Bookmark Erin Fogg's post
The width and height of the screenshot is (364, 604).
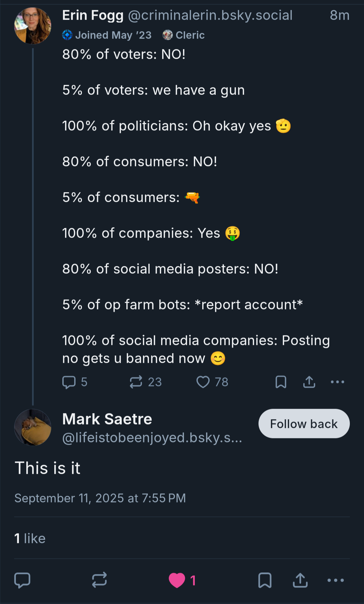pos(281,382)
